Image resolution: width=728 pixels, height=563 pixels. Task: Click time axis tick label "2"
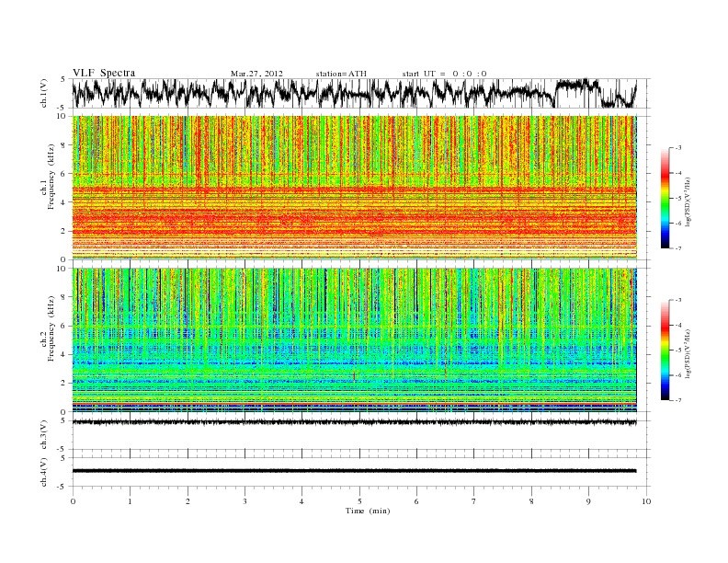point(188,501)
